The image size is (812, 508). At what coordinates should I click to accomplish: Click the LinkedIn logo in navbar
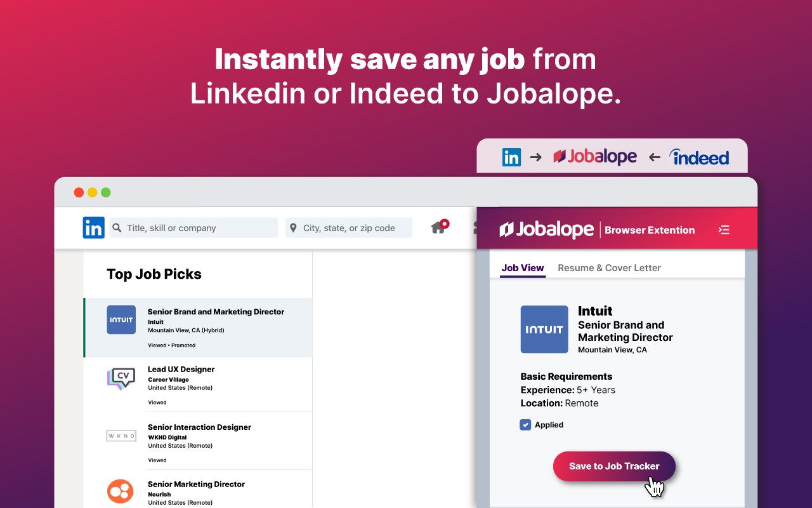click(93, 228)
